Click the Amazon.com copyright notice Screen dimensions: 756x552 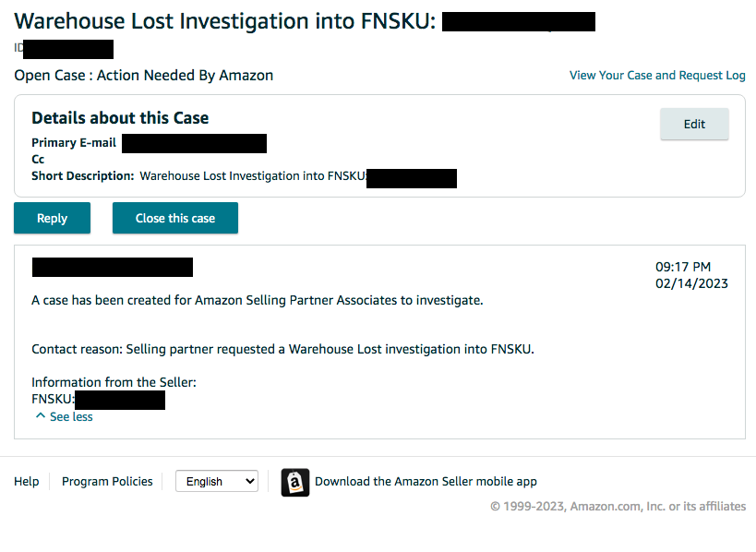tap(618, 506)
